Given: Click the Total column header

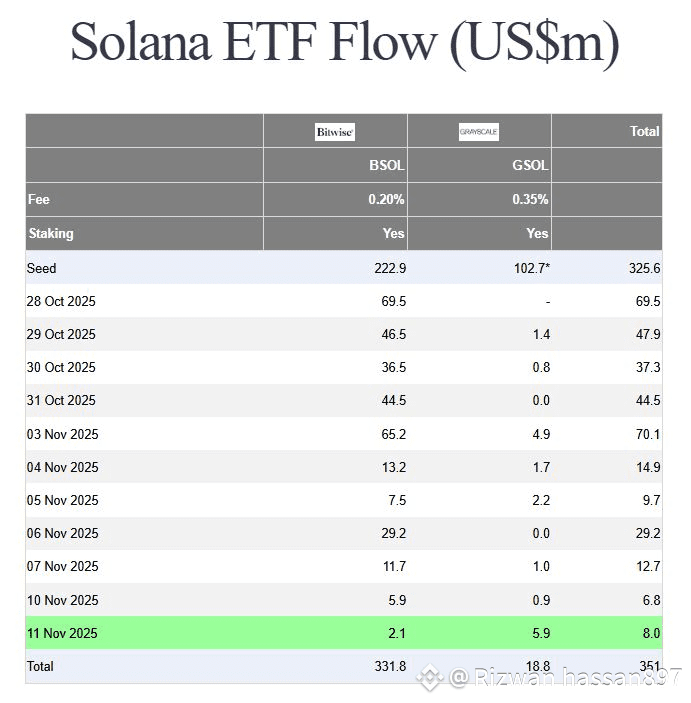Looking at the screenshot, I should [645, 131].
